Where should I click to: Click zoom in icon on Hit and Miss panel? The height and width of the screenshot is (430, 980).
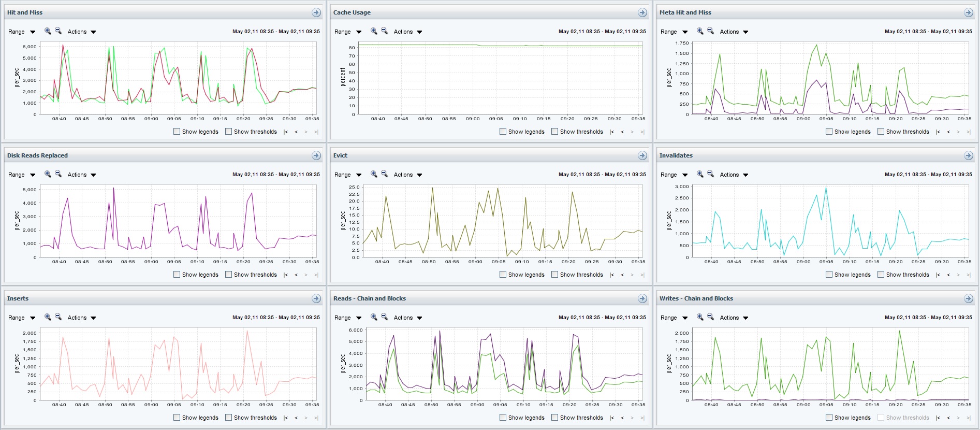[48, 31]
